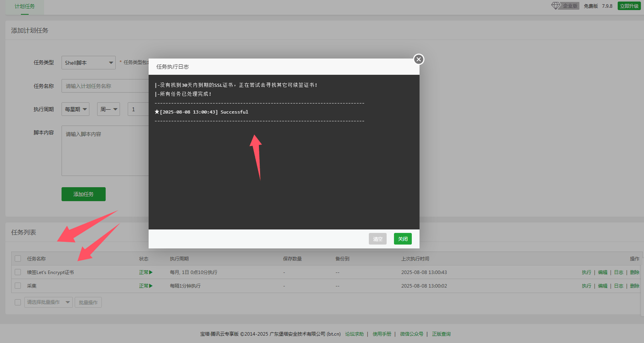Expand the 每星期 execution cycle dropdown
The height and width of the screenshot is (343, 644).
click(75, 109)
